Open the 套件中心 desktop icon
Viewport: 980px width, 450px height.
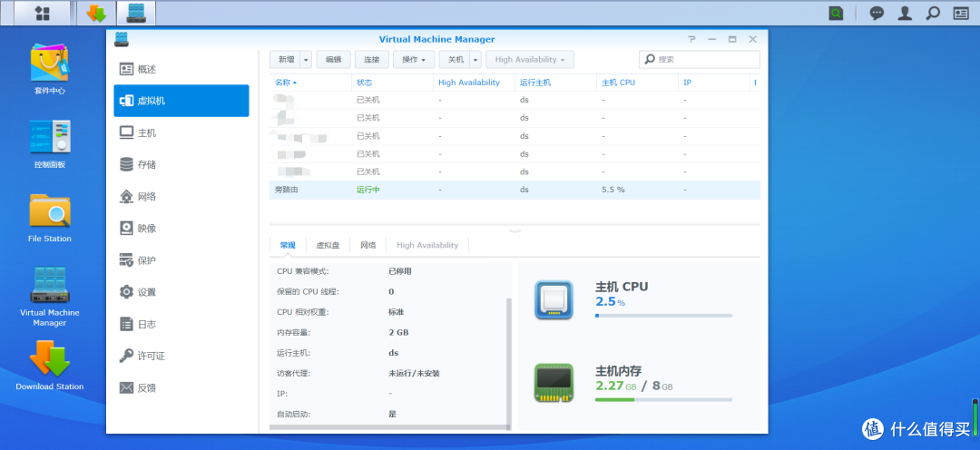50,69
